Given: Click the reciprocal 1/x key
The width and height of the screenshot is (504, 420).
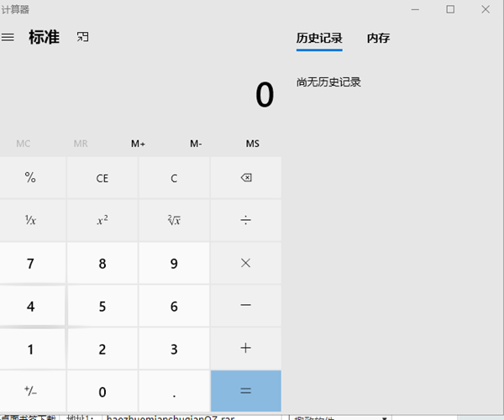Looking at the screenshot, I should pos(31,220).
